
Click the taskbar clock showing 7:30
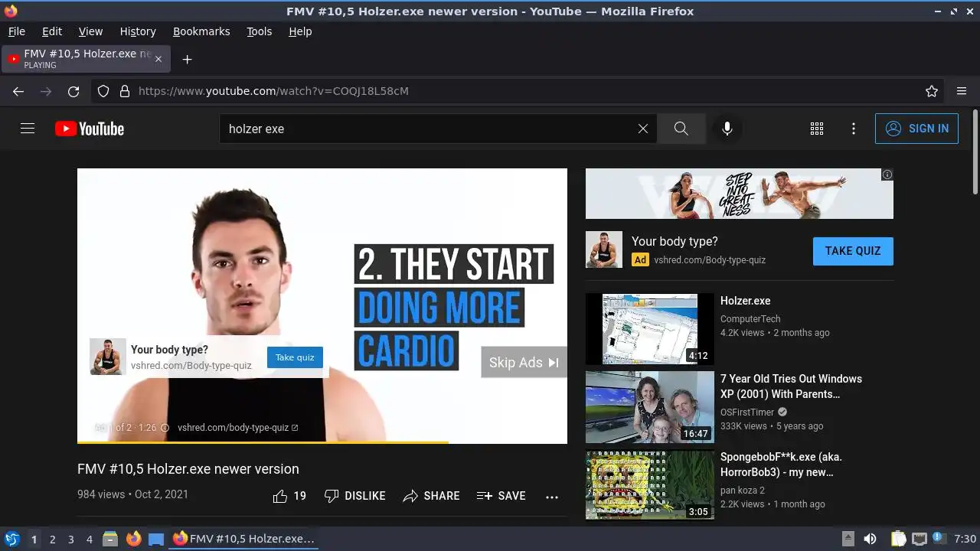(965, 539)
